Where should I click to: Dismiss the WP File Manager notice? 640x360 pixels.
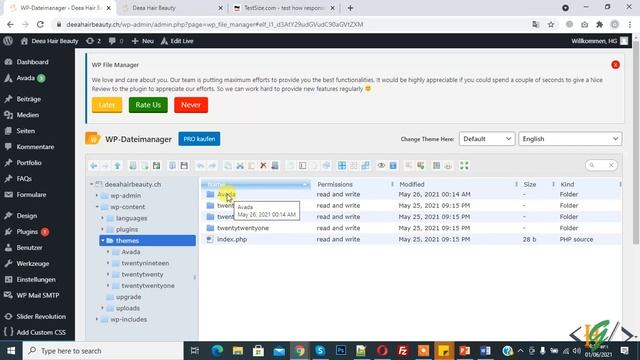[615, 65]
